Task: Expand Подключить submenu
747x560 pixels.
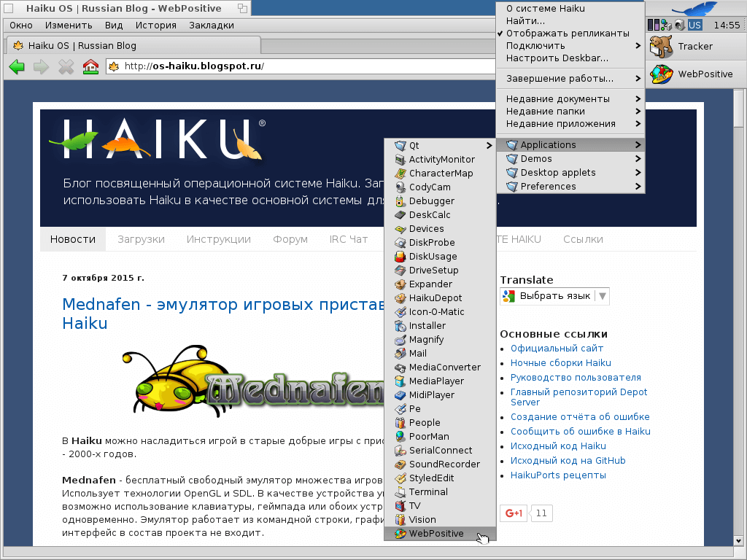Action: tap(570, 46)
